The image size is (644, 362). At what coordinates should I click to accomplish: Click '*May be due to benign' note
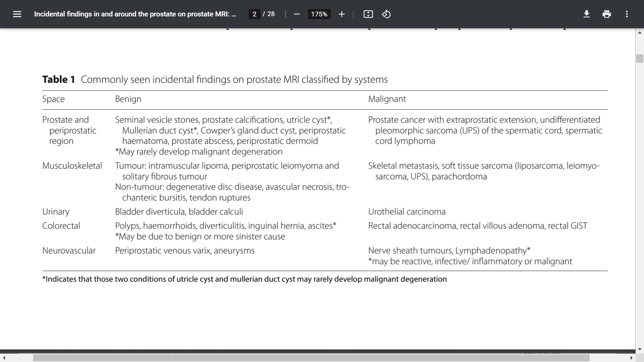click(200, 236)
